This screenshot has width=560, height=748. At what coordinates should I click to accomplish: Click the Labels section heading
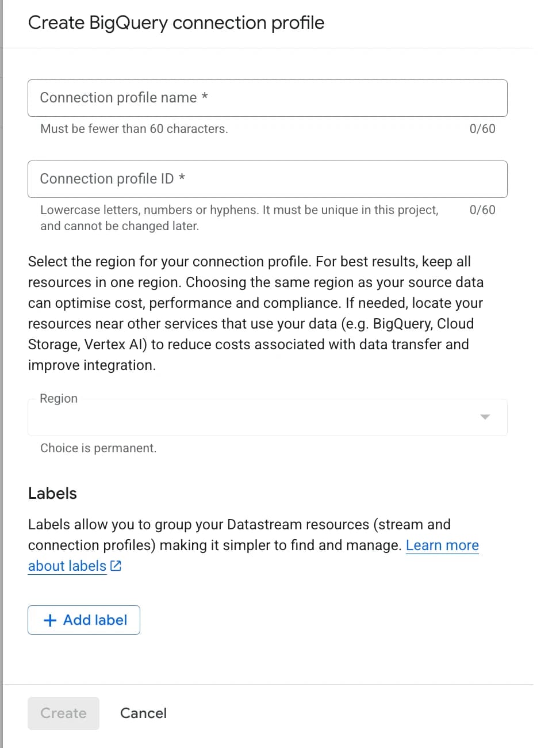(x=52, y=493)
